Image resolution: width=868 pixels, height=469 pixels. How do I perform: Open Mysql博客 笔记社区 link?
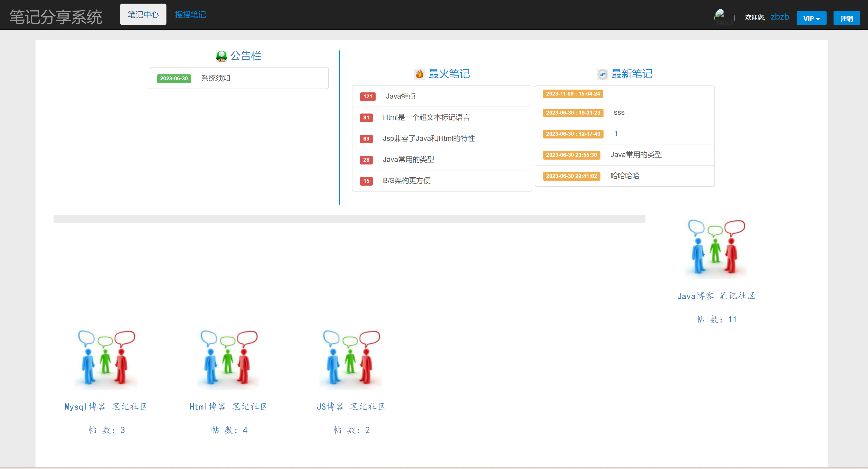[106, 406]
